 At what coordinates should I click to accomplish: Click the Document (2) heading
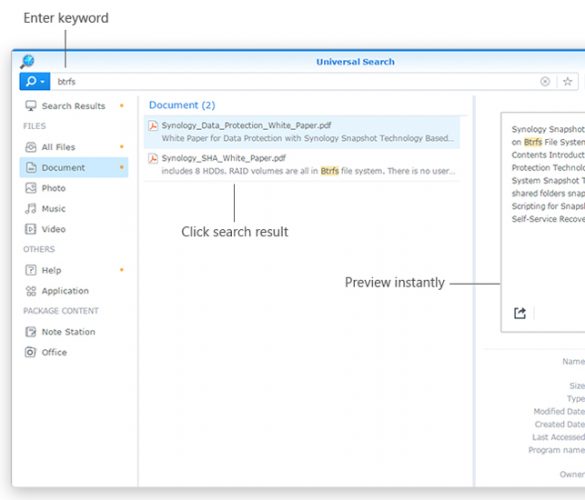tap(182, 105)
